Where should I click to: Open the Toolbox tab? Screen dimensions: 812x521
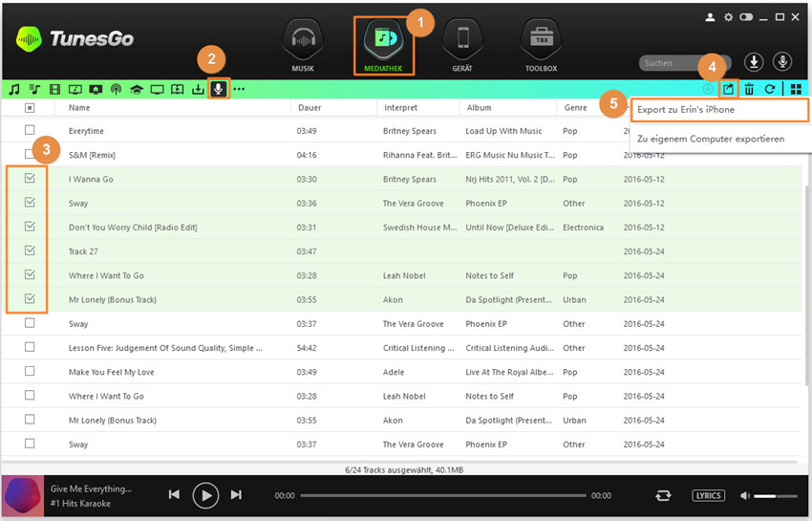coord(541,47)
